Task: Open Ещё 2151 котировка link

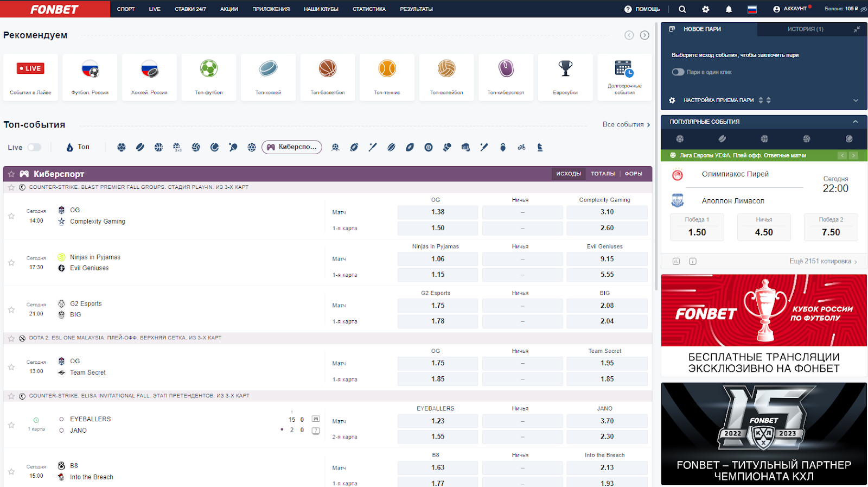Action: click(823, 261)
